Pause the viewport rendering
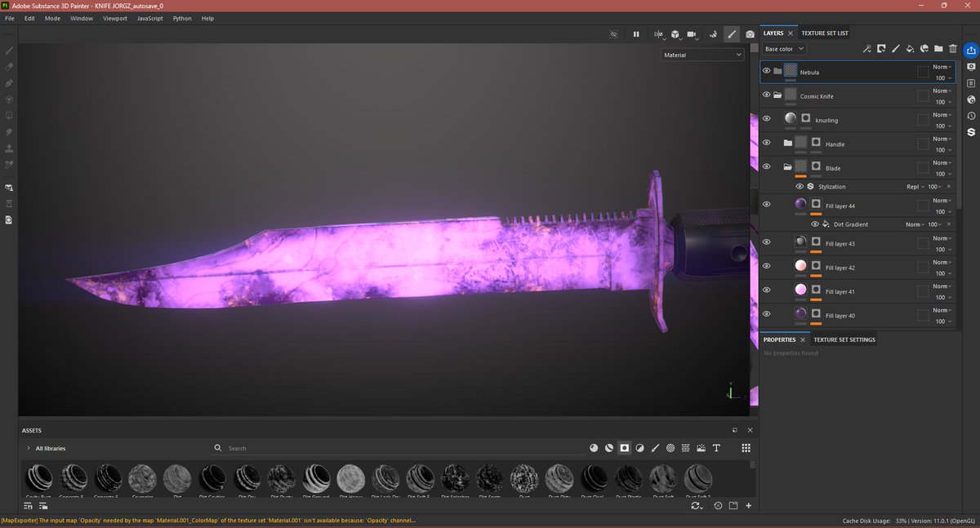The width and height of the screenshot is (980, 528). (x=636, y=34)
